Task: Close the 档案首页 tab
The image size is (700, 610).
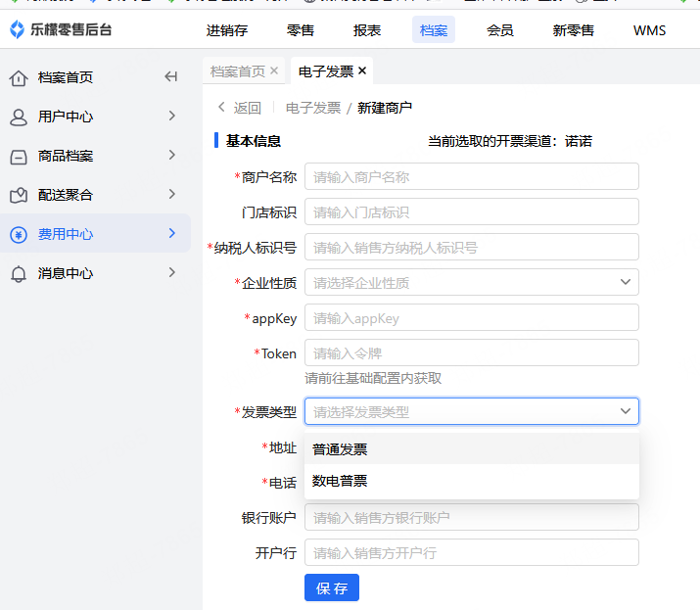Action: point(274,70)
